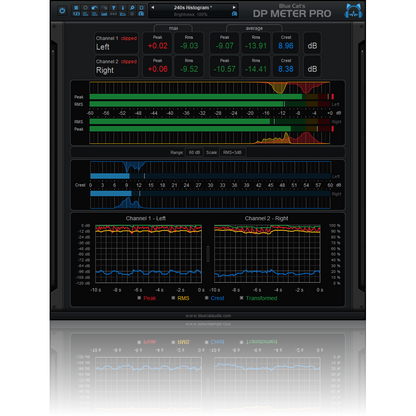Open the 240s Histogram preset name menu

192,7
